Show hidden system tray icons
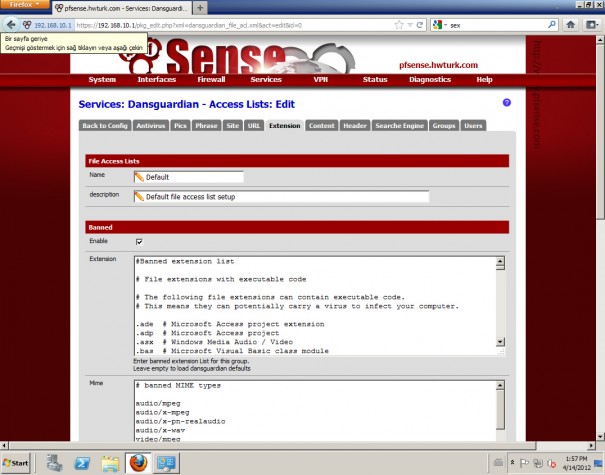This screenshot has height=475, width=605. [x=512, y=462]
